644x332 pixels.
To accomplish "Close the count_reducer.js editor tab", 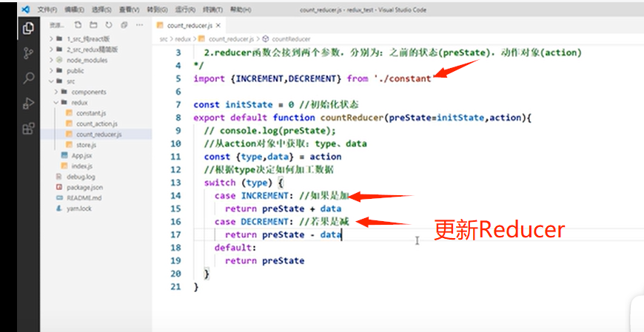I will [218, 25].
